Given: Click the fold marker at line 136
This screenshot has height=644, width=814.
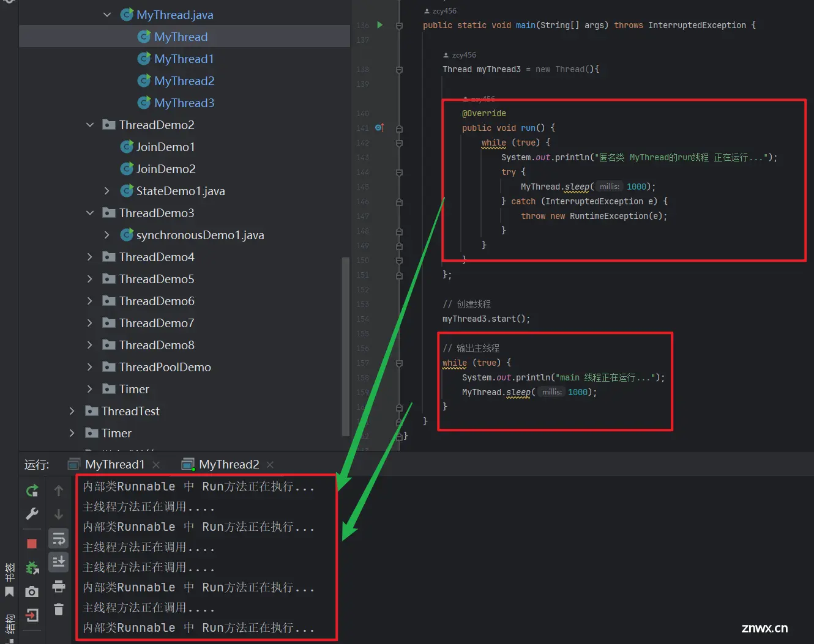Looking at the screenshot, I should point(399,26).
